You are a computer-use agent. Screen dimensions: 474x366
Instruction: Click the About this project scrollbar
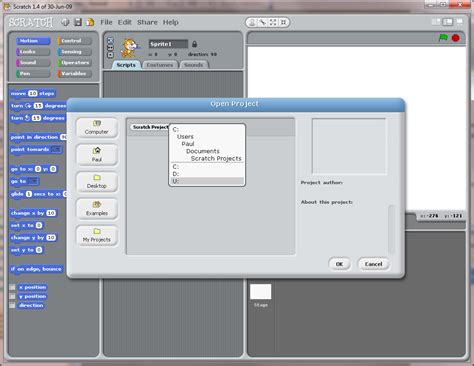(391, 229)
